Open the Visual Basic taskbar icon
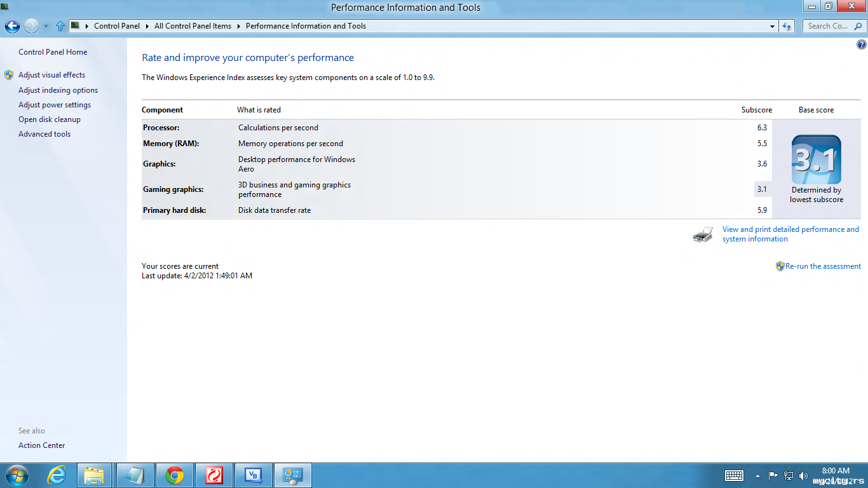The width and height of the screenshot is (868, 488). coord(253,475)
